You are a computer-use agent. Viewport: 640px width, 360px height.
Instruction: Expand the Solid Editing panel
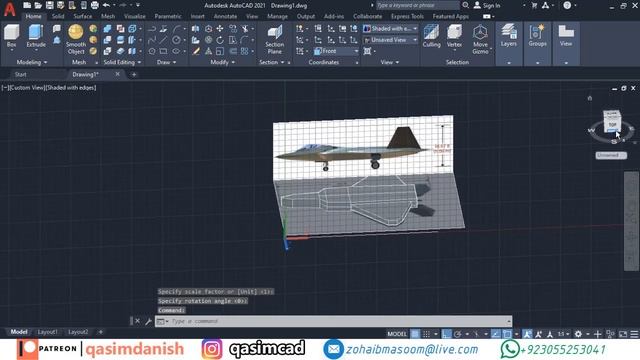122,62
